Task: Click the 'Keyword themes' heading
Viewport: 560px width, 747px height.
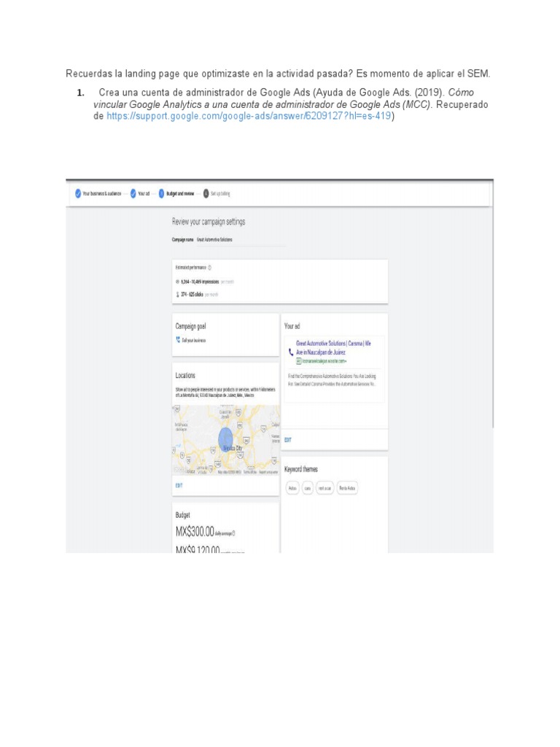Action: tap(301, 469)
